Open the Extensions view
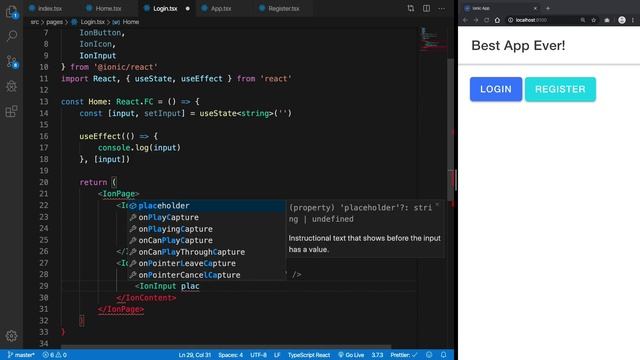The image size is (640, 360). (x=11, y=111)
